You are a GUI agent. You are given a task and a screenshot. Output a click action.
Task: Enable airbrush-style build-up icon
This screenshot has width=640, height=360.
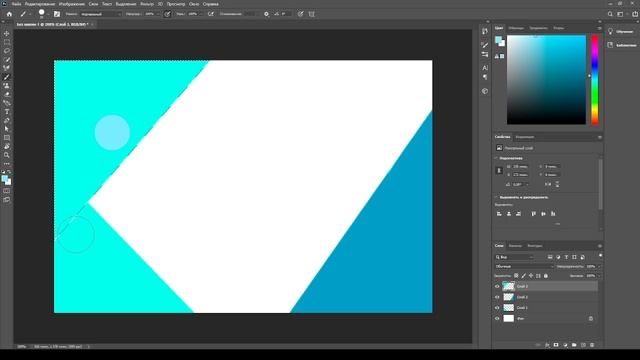pyautogui.click(x=211, y=14)
